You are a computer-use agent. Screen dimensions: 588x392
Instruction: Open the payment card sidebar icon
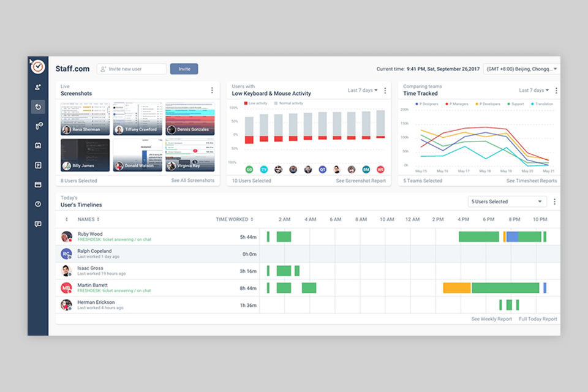(x=38, y=184)
